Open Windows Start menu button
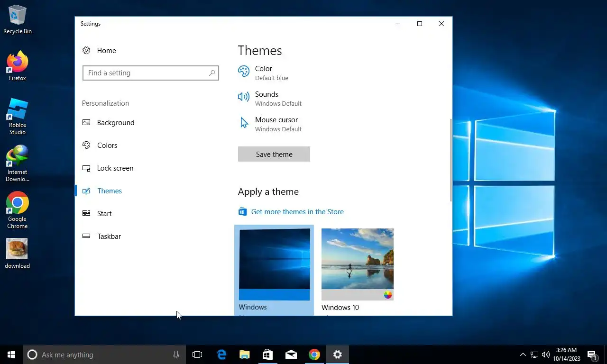 [x=11, y=355]
